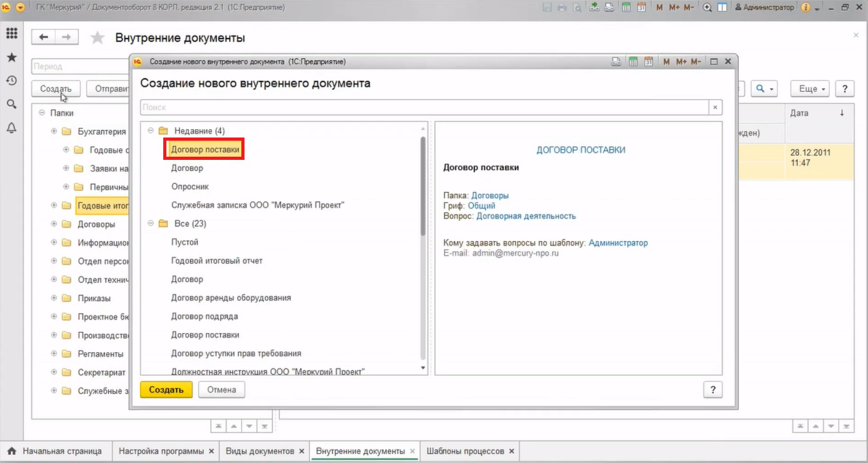Open the Договоры folder link in preview
Image resolution: width=868 pixels, height=463 pixels.
[x=490, y=196]
